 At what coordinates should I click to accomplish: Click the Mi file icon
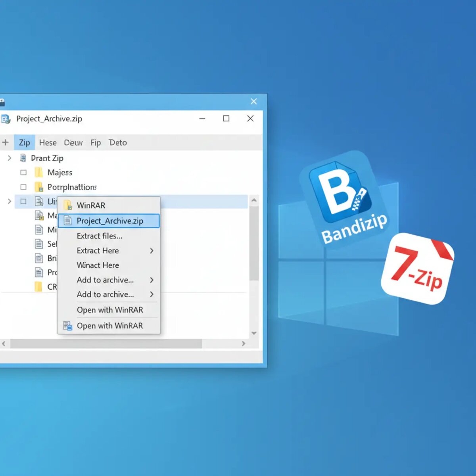click(39, 230)
